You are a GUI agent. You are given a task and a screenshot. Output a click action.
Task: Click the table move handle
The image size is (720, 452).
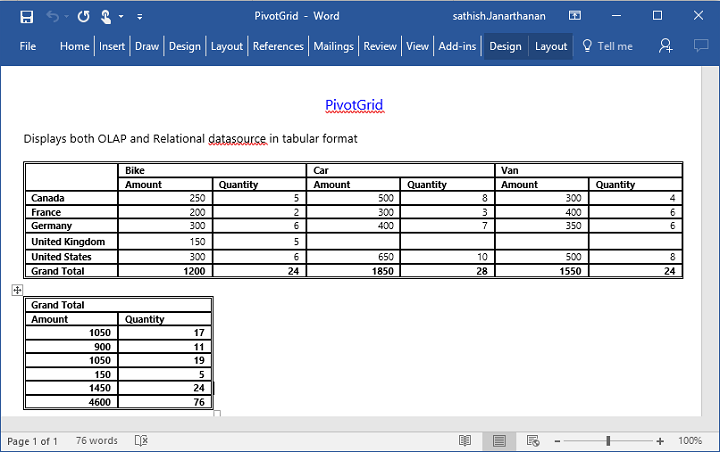[x=17, y=290]
